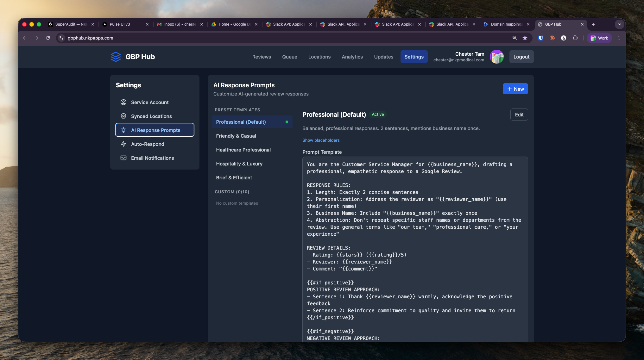This screenshot has width=644, height=360.
Task: Click the GBP Hub logo icon
Action: [116, 57]
